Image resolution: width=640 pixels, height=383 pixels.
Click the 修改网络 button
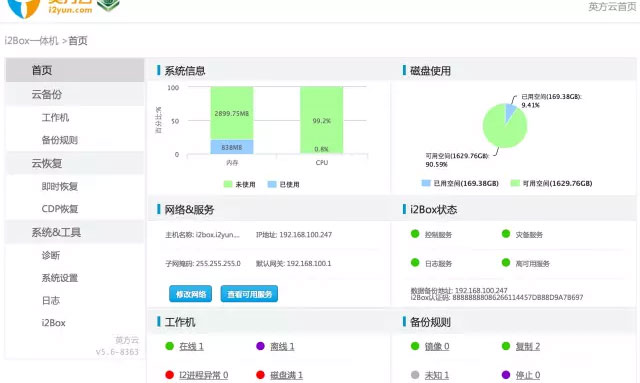(x=191, y=294)
